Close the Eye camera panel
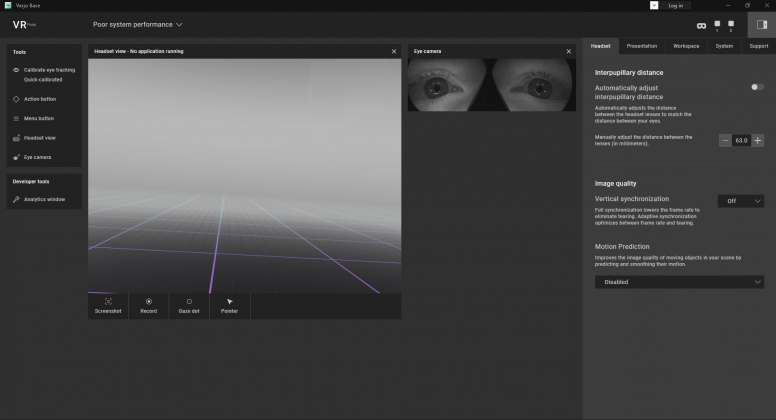The height and width of the screenshot is (420, 776). [568, 51]
